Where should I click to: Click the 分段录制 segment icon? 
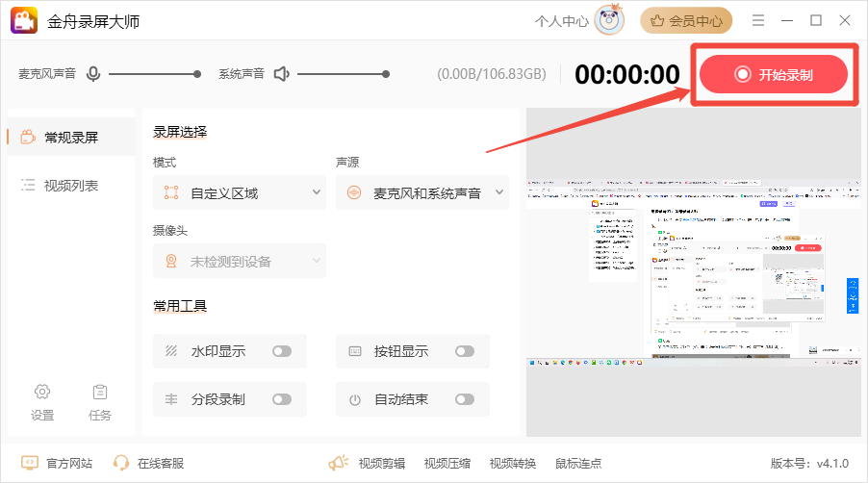(x=171, y=399)
